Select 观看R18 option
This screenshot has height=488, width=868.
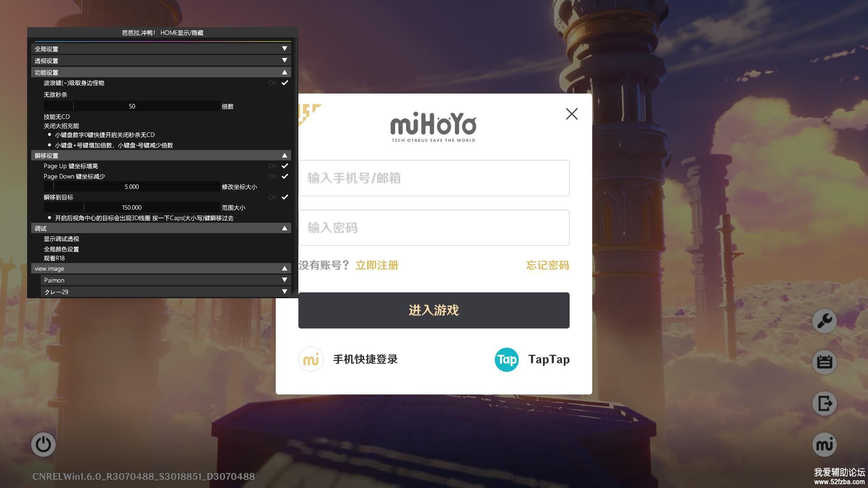[54, 258]
